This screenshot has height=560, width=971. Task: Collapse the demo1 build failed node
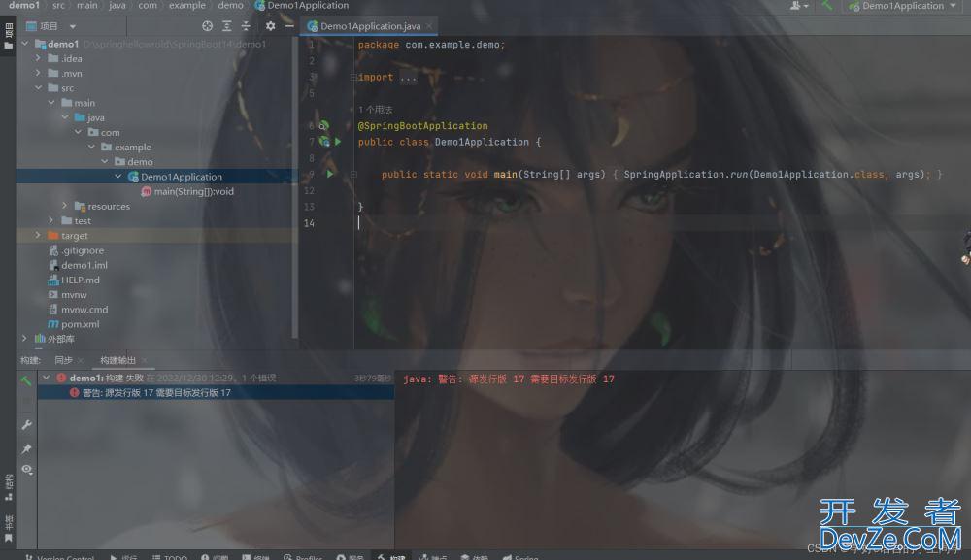pyautogui.click(x=46, y=377)
